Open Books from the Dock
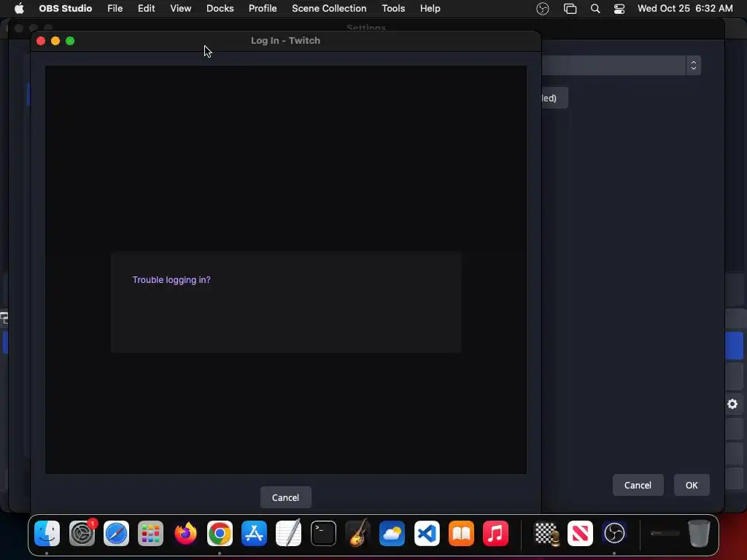Image resolution: width=747 pixels, height=560 pixels. pyautogui.click(x=461, y=533)
